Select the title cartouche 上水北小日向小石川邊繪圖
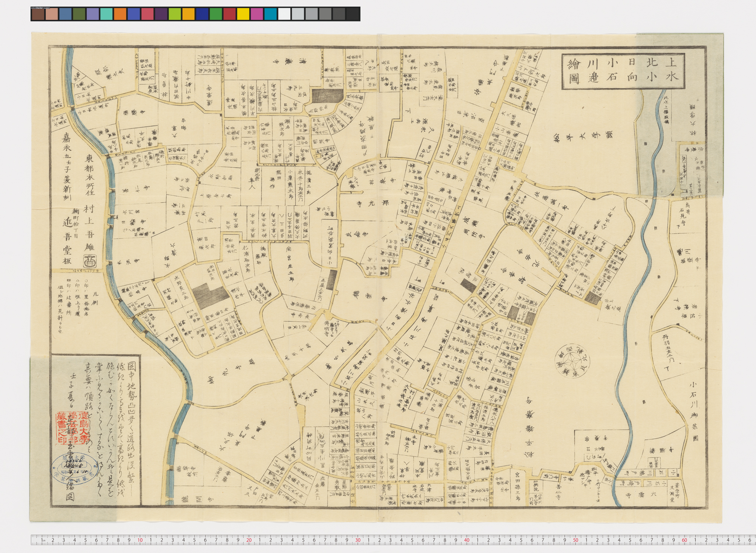Image resolution: width=756 pixels, height=553 pixels. coord(623,71)
